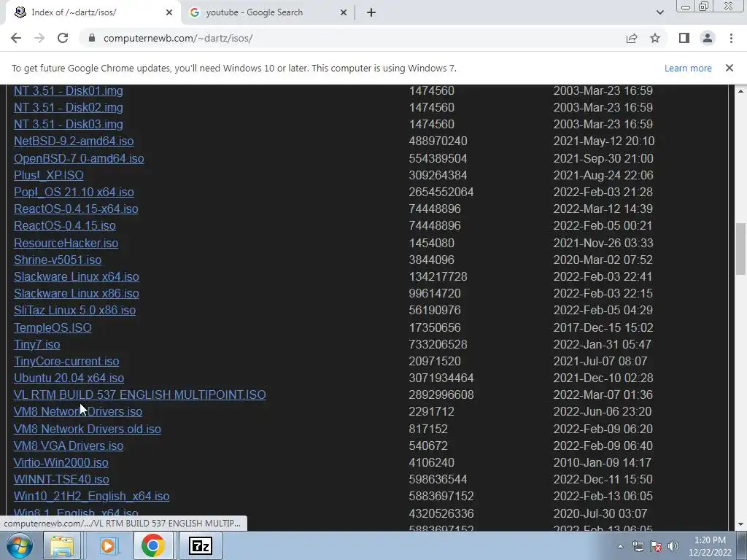The width and height of the screenshot is (747, 560).
Task: Dismiss the Chrome update notification bar
Action: [729, 68]
